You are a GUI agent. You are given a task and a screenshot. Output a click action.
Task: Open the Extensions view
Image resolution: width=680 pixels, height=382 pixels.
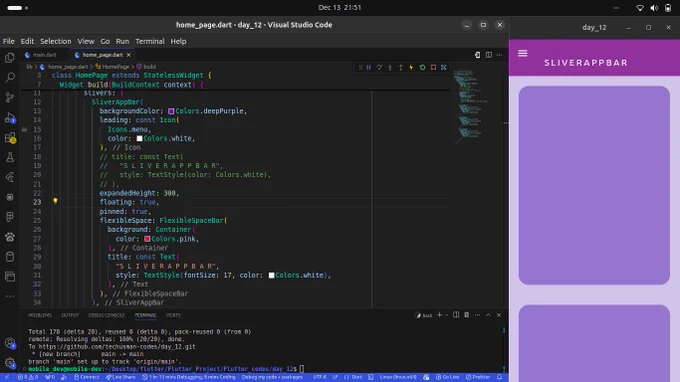pos(10,138)
